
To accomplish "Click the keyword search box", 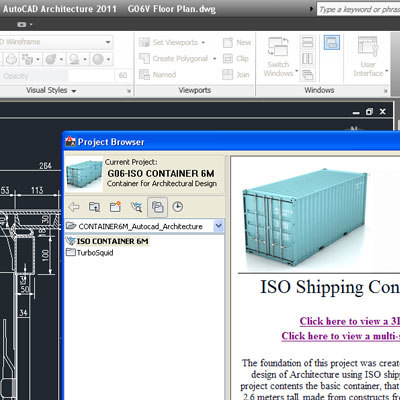I will 358,9.
